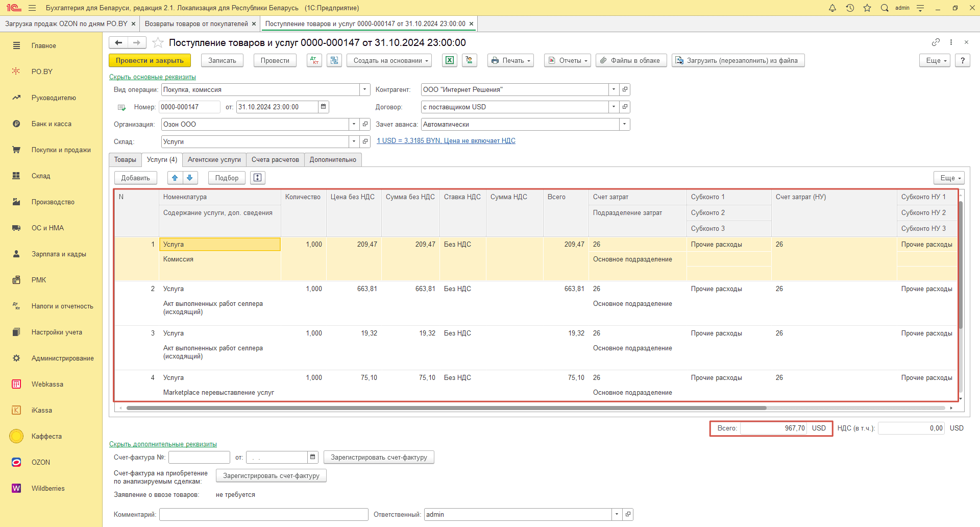This screenshot has width=980, height=527.
Task: Move row up with blue arrow
Action: coord(175,178)
